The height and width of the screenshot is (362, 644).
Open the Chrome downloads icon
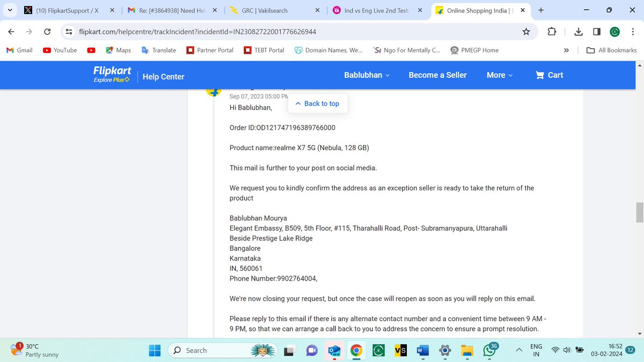point(579,32)
